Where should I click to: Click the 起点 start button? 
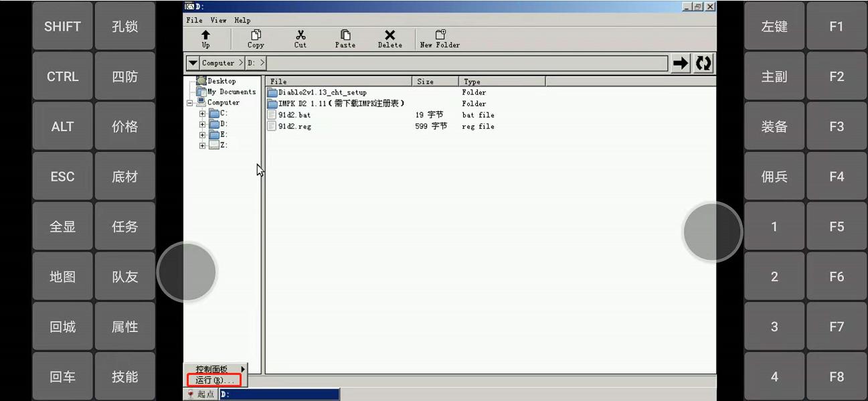pyautogui.click(x=200, y=394)
